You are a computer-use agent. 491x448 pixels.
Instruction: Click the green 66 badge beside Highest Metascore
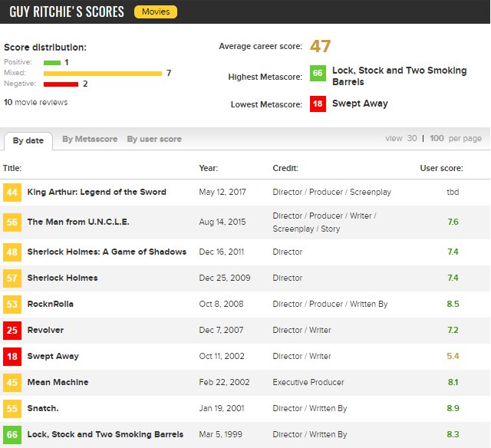click(x=318, y=73)
